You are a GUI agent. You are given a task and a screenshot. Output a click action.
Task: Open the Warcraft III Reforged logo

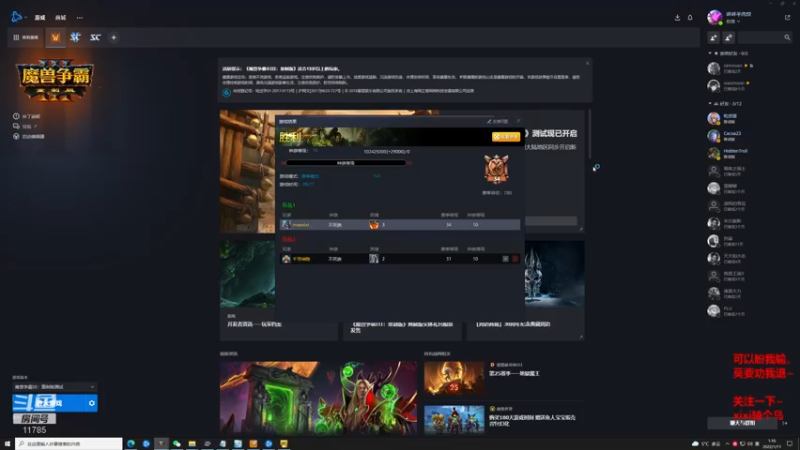point(55,80)
